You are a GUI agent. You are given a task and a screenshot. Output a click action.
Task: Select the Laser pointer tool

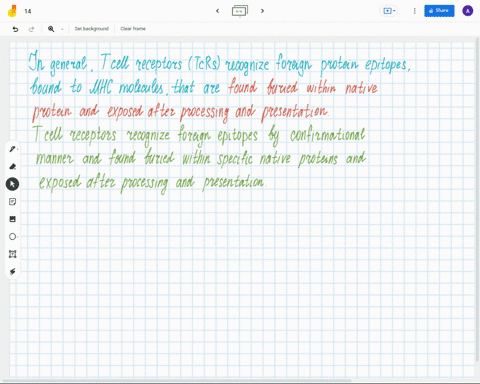[x=12, y=272]
